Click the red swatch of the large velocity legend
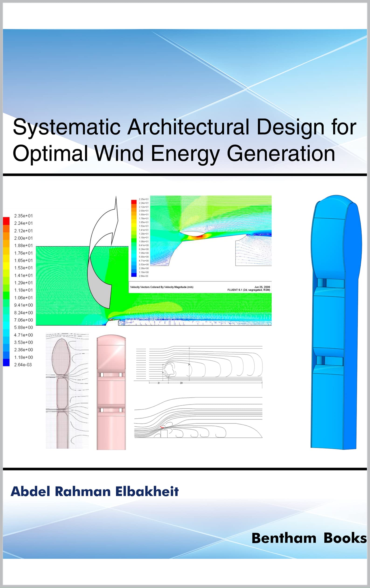370x588 pixels. pos(6,221)
